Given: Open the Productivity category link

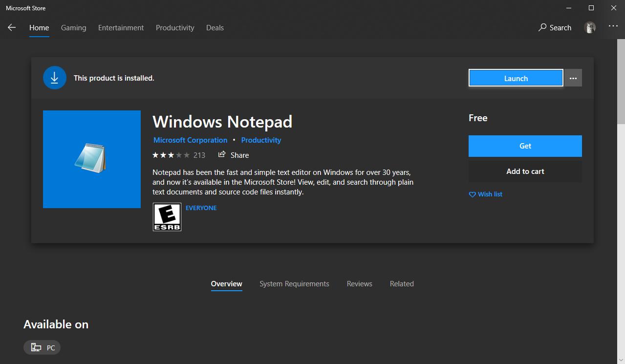Looking at the screenshot, I should pyautogui.click(x=261, y=140).
